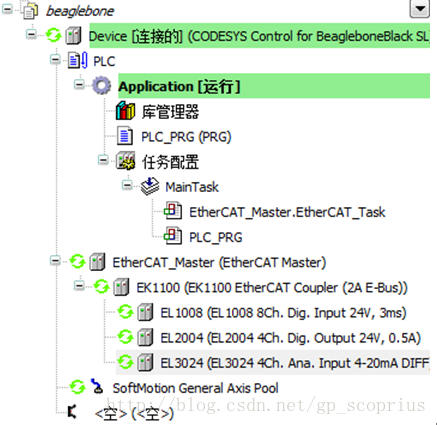437x425 pixels.
Task: Select Device [连接的] CODESYS Control entry
Action: click(x=259, y=36)
